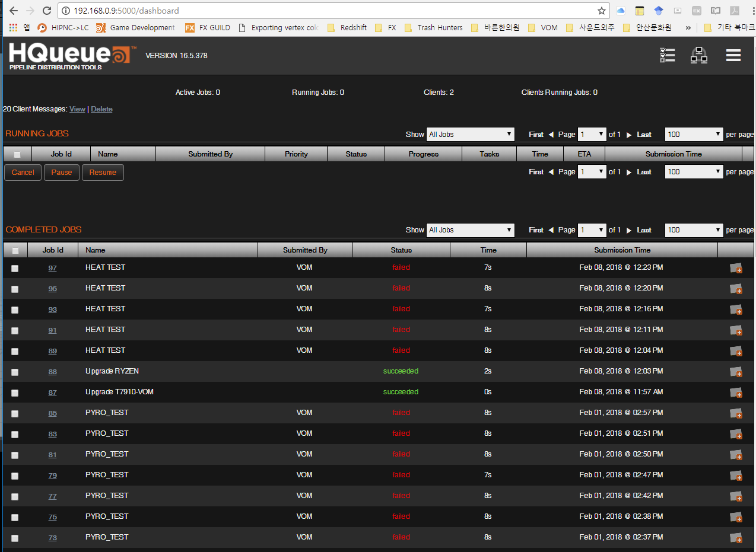Open the Trash Hunters bookmark folder

click(x=433, y=27)
